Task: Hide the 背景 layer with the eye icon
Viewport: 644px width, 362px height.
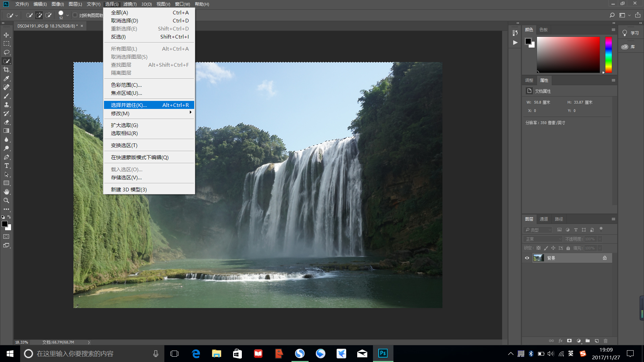Action: click(527, 258)
